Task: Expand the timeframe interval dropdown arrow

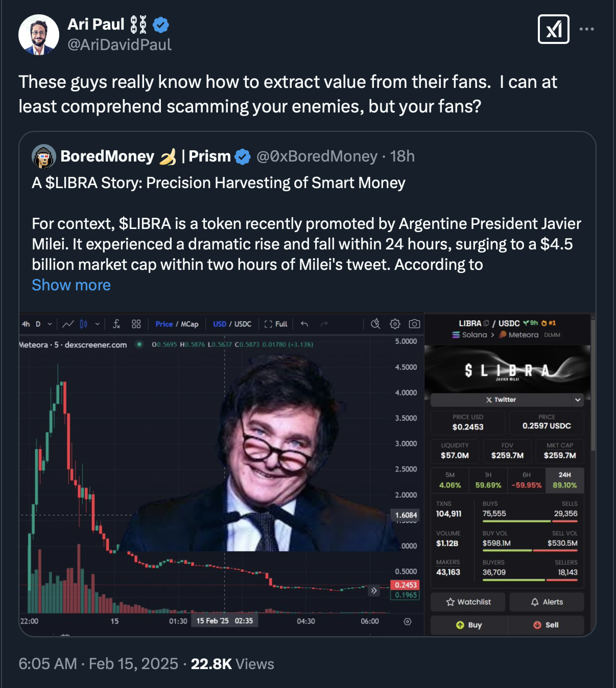Action: point(50,324)
